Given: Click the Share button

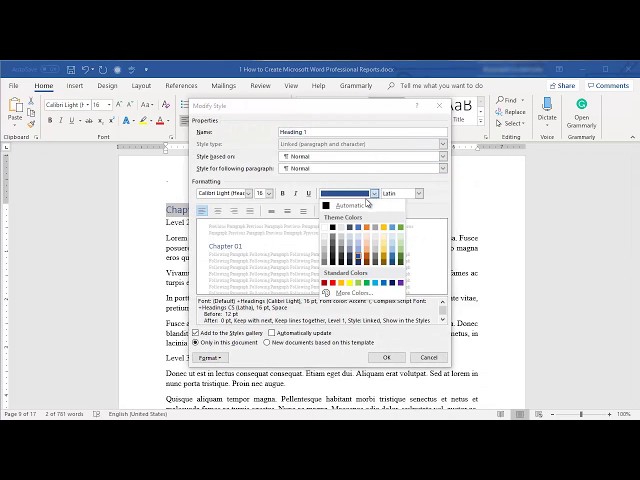Looking at the screenshot, I should tap(562, 86).
